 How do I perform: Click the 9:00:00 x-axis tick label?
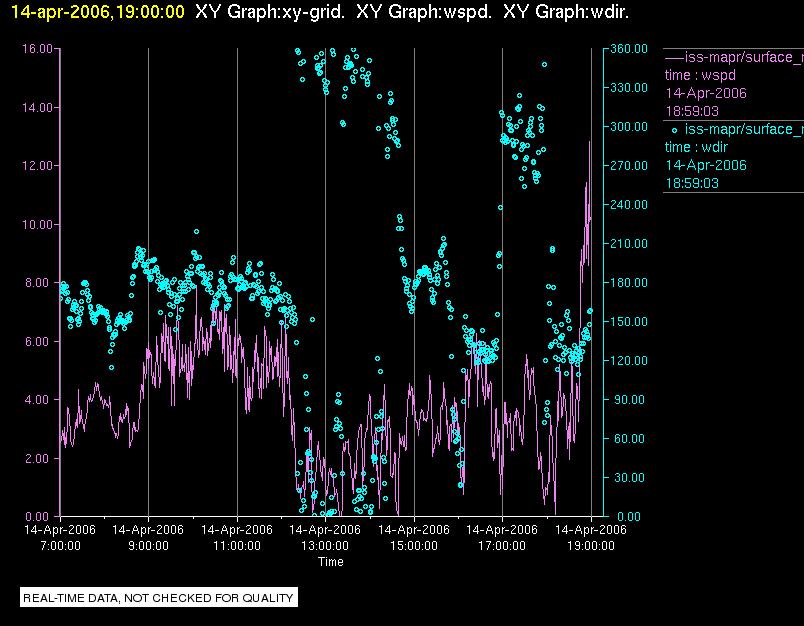click(148, 546)
